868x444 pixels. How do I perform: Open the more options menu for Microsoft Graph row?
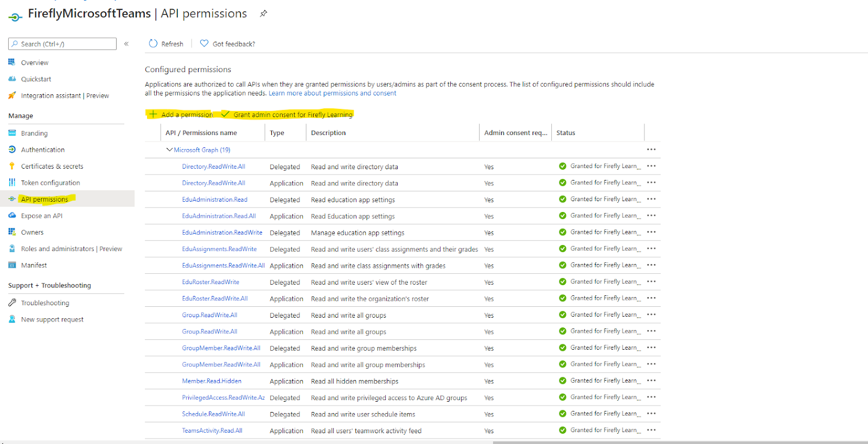pos(652,150)
